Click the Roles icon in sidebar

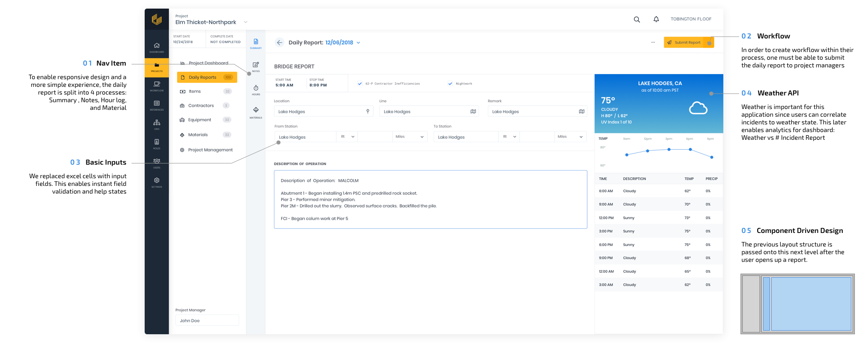[x=156, y=143]
